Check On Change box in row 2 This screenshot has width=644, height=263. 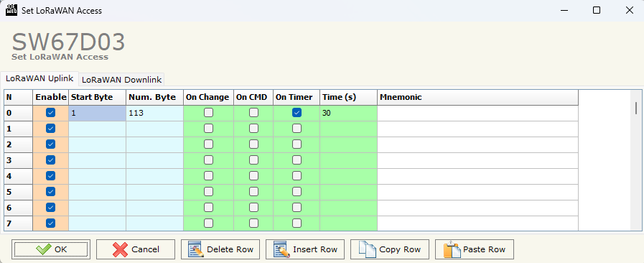(209, 144)
